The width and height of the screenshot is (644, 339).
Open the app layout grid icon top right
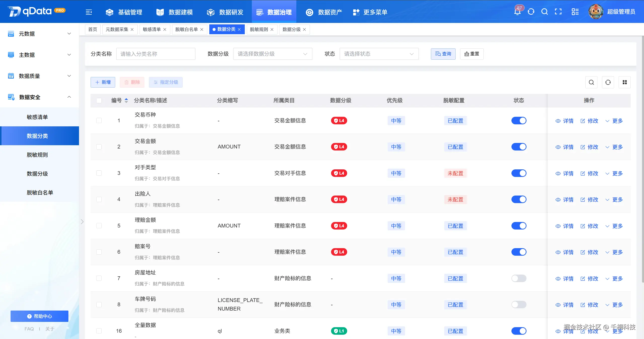(x=575, y=12)
